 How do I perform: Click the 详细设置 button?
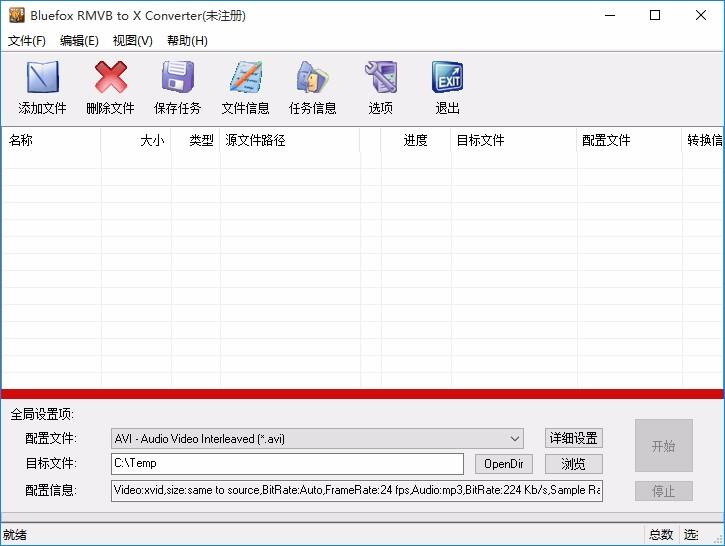(573, 438)
